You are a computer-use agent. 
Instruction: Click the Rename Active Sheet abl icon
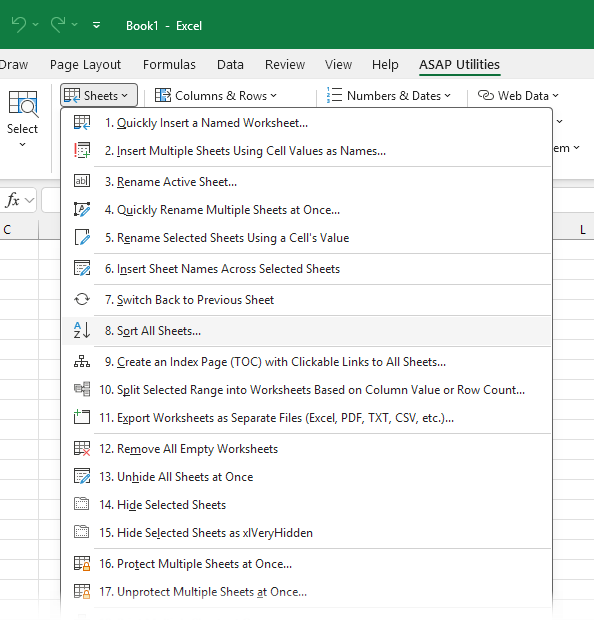click(x=82, y=181)
